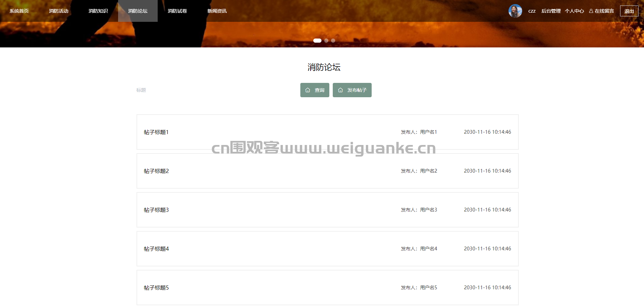Click publisher text 发布人：用户名2

click(419, 171)
